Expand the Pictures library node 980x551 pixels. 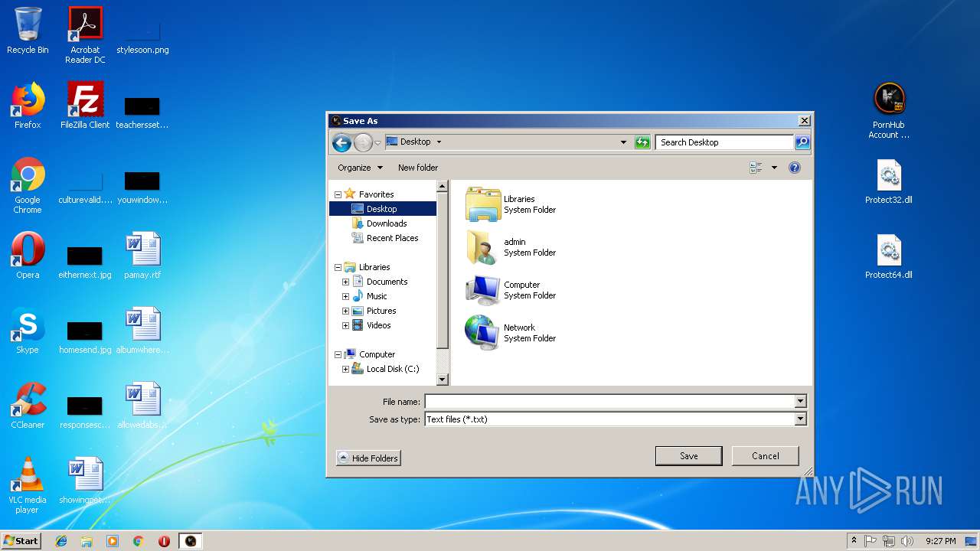click(x=345, y=311)
